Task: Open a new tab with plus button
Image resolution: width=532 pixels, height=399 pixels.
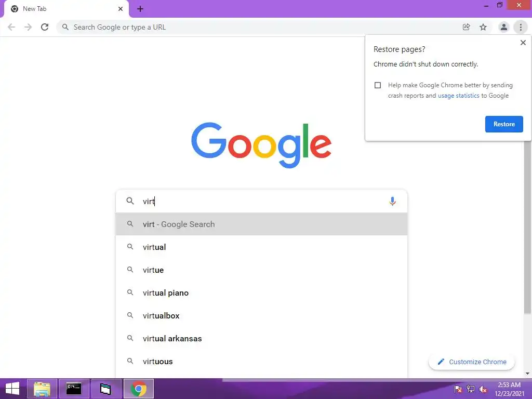Action: point(140,9)
